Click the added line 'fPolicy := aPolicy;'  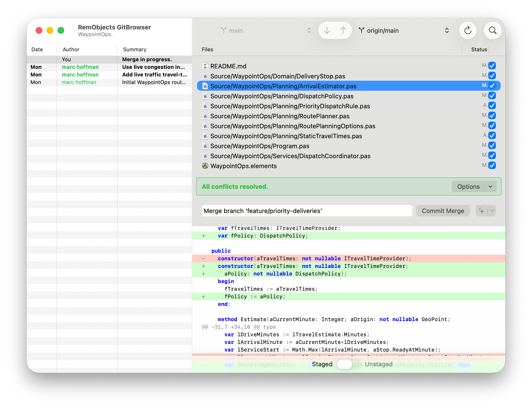349,297
